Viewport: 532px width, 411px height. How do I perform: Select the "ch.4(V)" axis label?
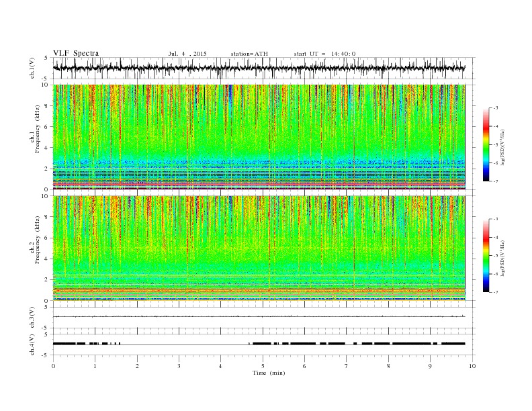32,345
